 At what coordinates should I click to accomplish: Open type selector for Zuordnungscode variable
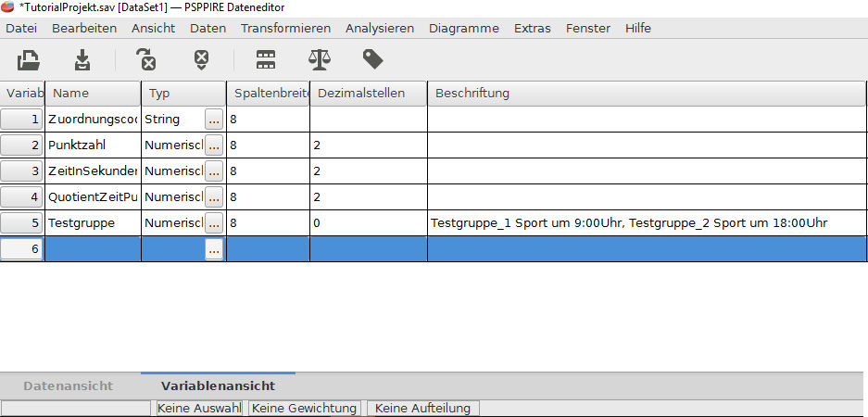coord(214,120)
